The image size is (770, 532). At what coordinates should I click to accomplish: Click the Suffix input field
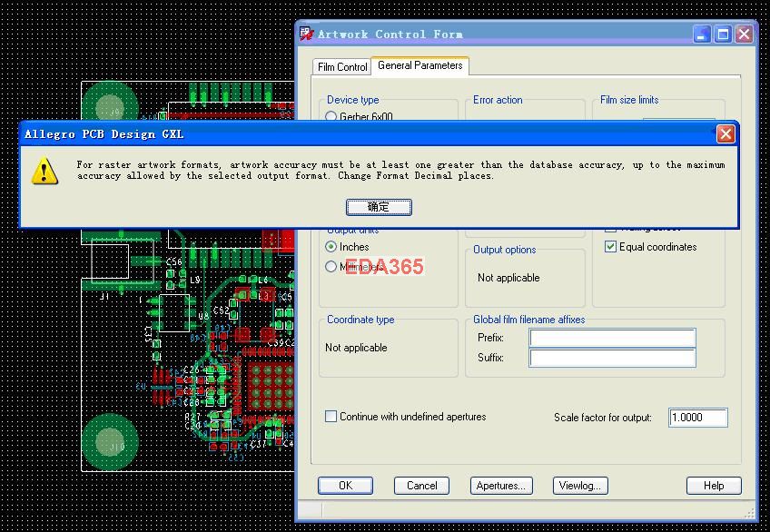pos(612,358)
